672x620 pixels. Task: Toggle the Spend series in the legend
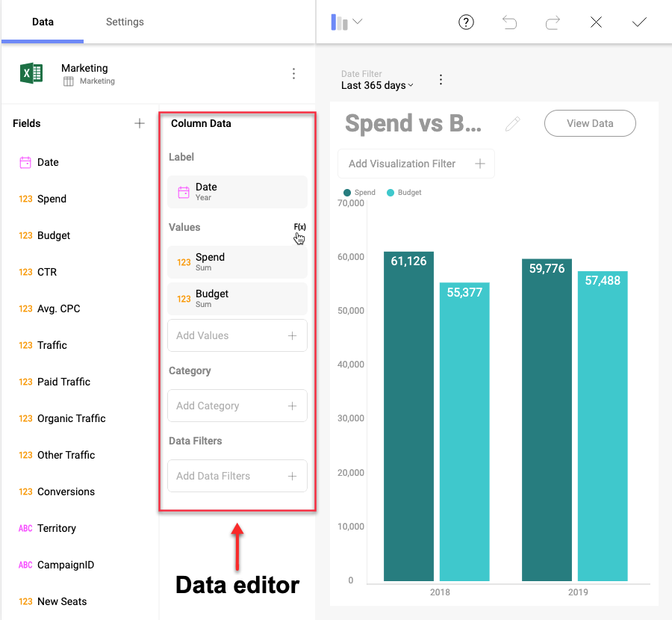358,192
